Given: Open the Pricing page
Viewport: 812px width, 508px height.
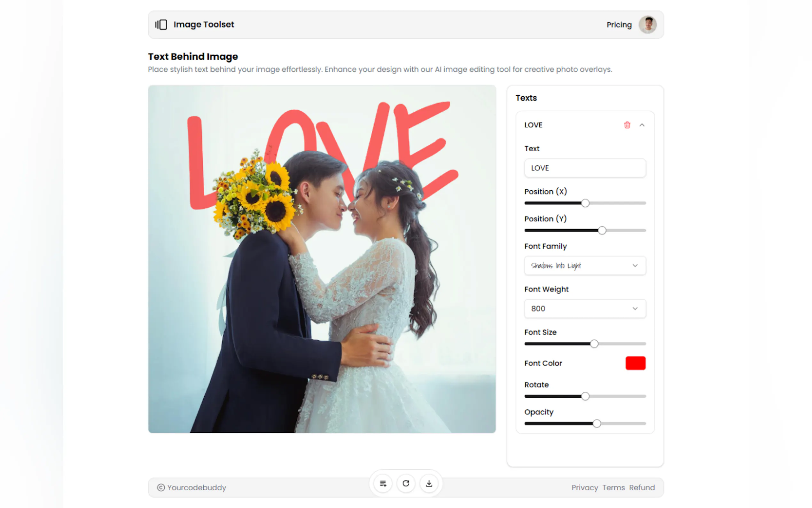Looking at the screenshot, I should 619,25.
